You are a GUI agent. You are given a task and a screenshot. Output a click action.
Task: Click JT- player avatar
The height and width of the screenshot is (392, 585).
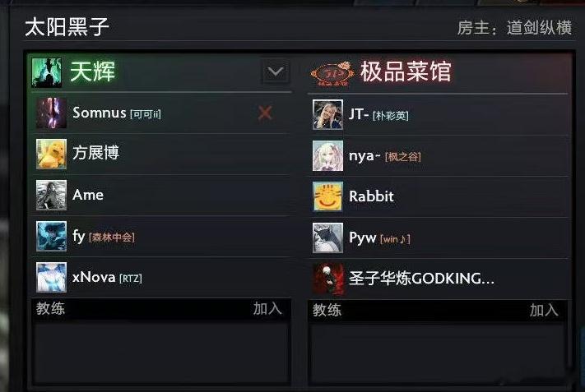tap(327, 114)
